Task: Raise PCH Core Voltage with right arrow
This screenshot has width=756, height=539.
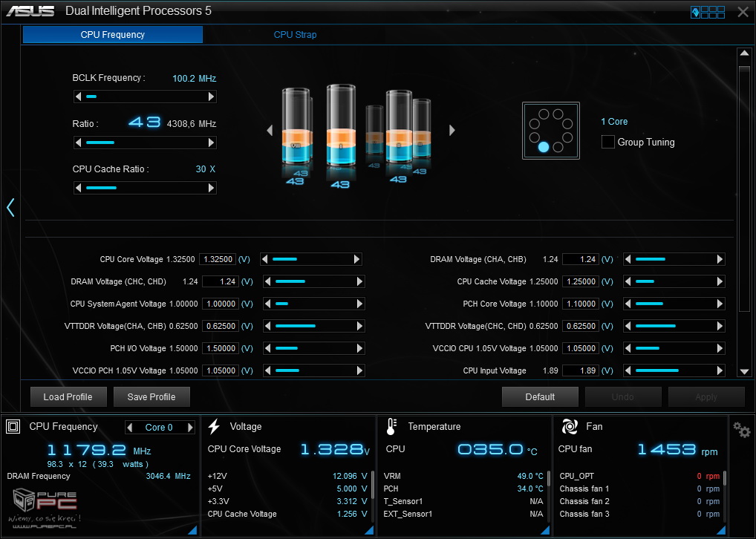Action: 720,304
